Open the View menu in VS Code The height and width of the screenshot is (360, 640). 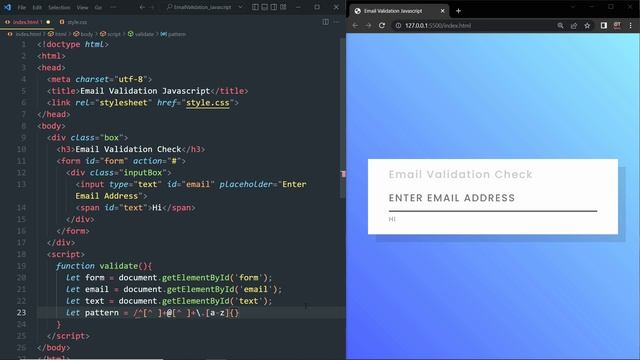[82, 7]
